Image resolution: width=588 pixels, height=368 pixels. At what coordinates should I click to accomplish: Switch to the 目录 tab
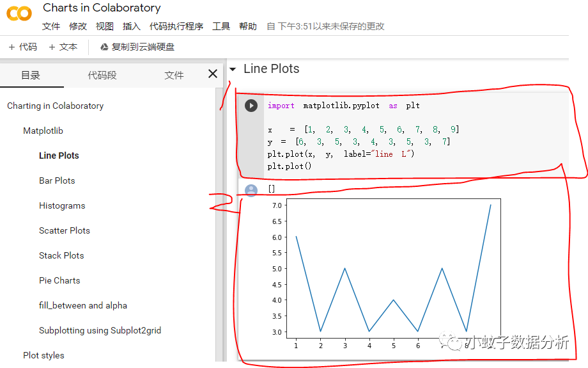[x=31, y=75]
